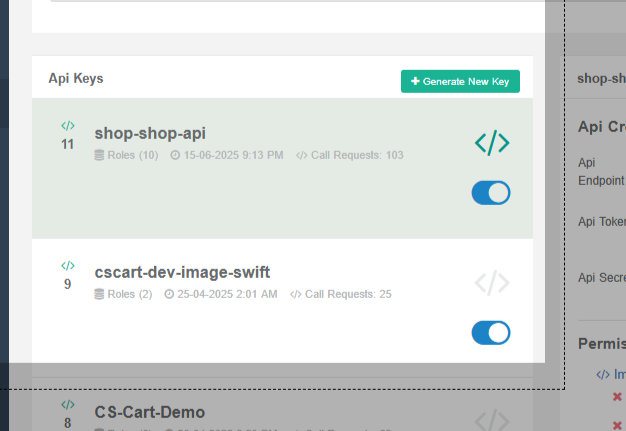The width and height of the screenshot is (626, 431).
Task: Open the shop-shop-api key entry
Action: (150, 133)
